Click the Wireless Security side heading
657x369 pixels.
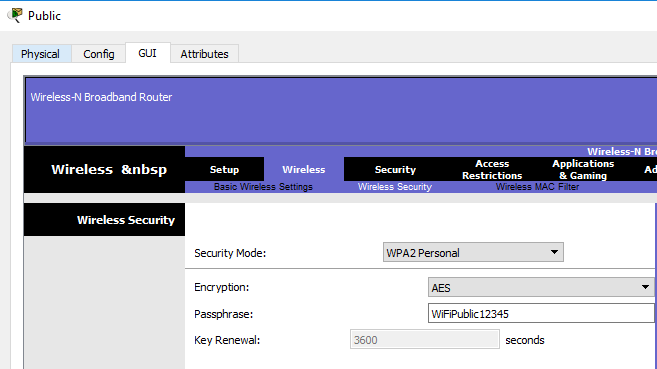(126, 220)
